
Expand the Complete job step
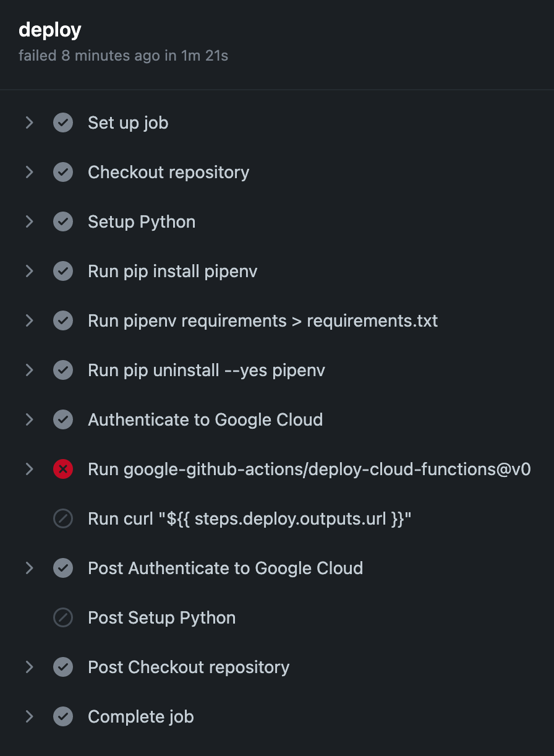[29, 716]
